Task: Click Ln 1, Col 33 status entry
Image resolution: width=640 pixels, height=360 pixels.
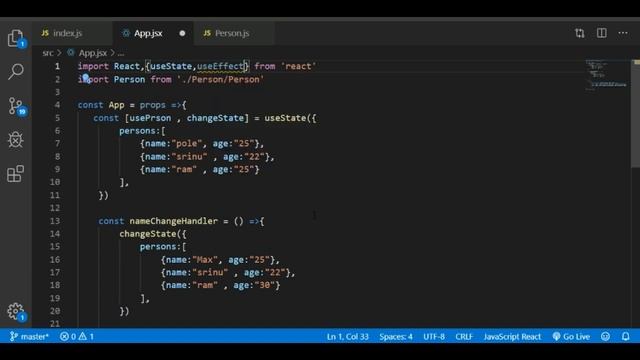Action: [347, 336]
